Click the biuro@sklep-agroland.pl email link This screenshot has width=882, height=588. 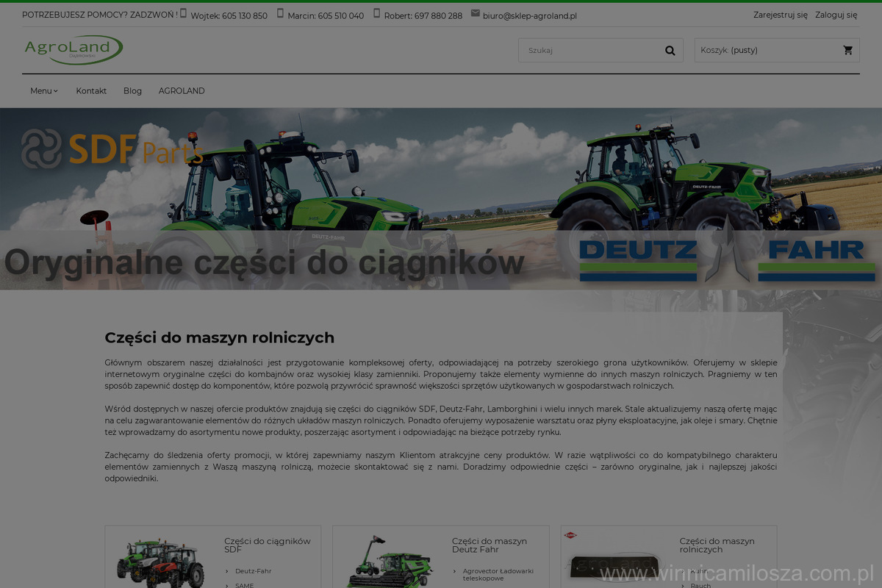pyautogui.click(x=529, y=15)
